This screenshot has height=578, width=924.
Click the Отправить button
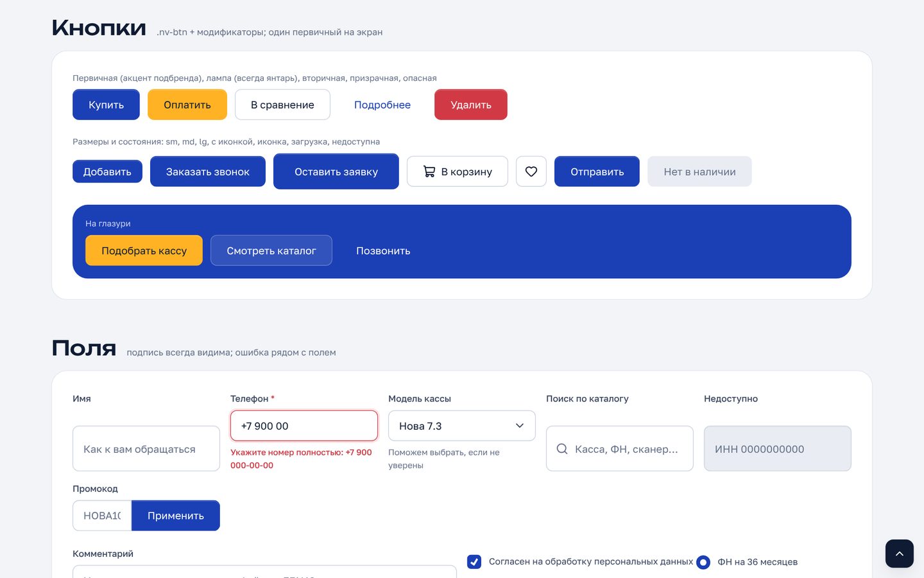tap(597, 171)
